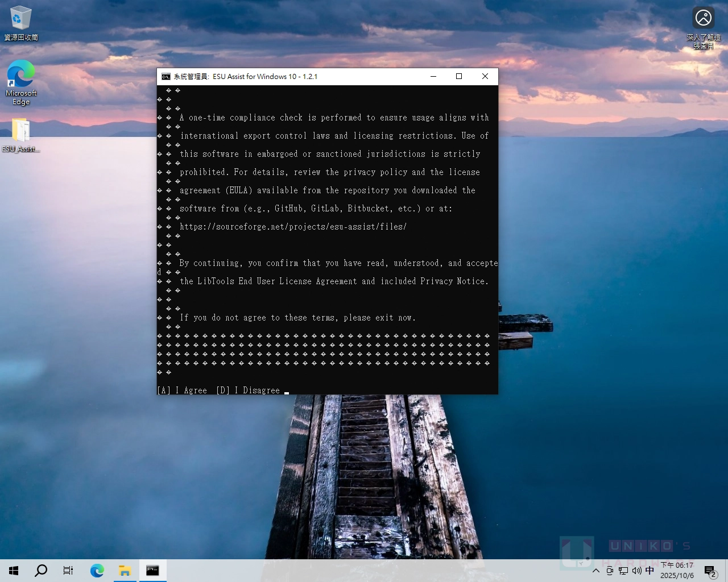
Task: Open the Windows Start menu
Action: point(14,571)
